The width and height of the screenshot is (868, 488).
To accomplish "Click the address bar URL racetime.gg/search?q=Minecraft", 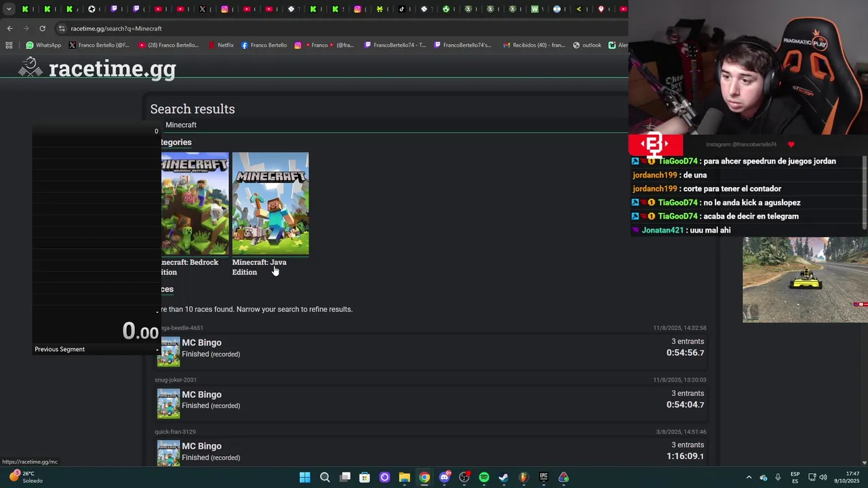I will (116, 28).
